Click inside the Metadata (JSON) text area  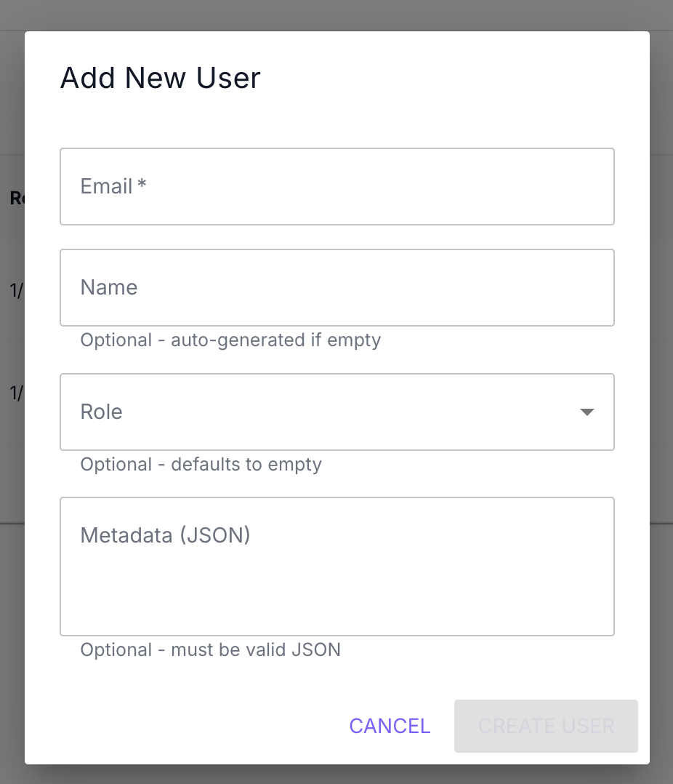(x=337, y=582)
